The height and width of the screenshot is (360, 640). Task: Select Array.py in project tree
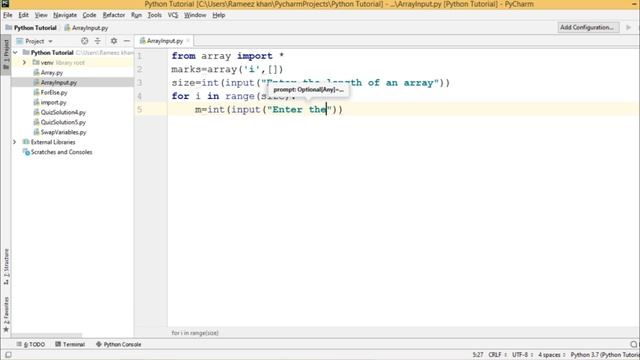[x=51, y=73]
